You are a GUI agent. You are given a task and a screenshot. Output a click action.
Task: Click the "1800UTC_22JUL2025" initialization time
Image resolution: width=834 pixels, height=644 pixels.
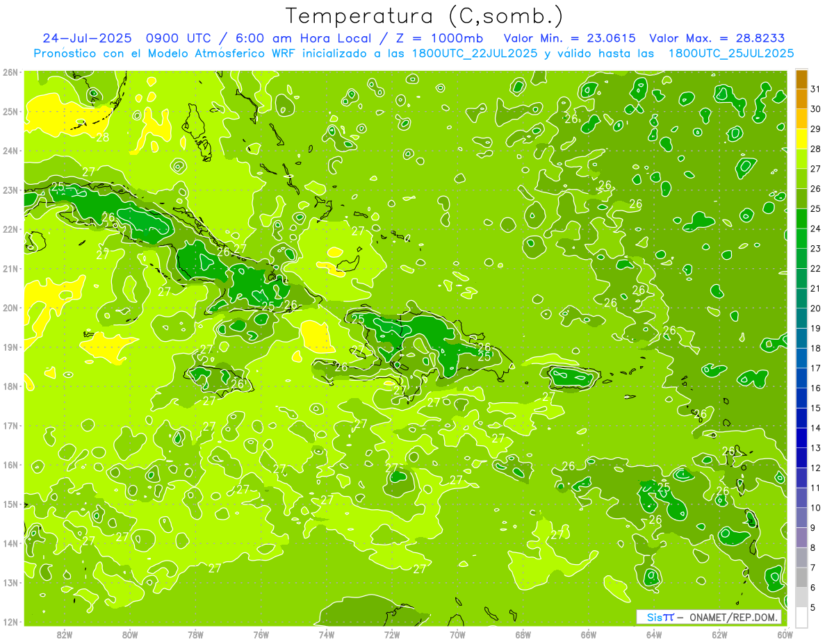pyautogui.click(x=475, y=53)
